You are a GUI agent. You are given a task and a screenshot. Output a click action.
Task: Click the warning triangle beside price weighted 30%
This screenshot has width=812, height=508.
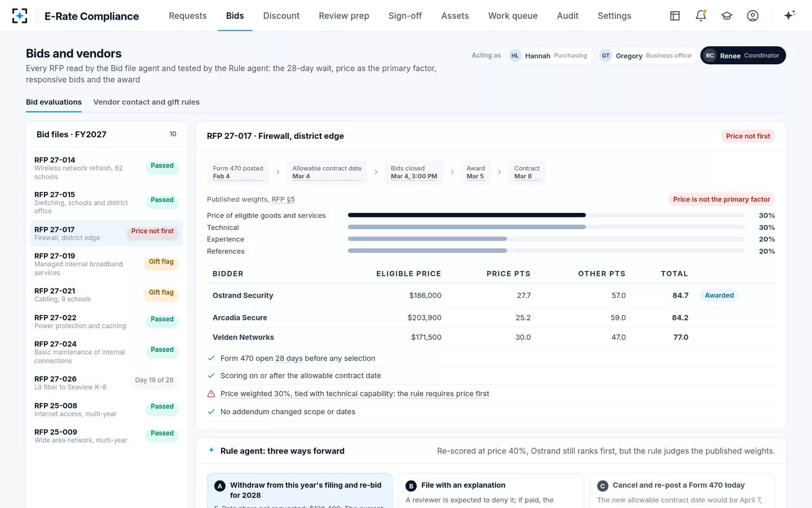tap(211, 394)
